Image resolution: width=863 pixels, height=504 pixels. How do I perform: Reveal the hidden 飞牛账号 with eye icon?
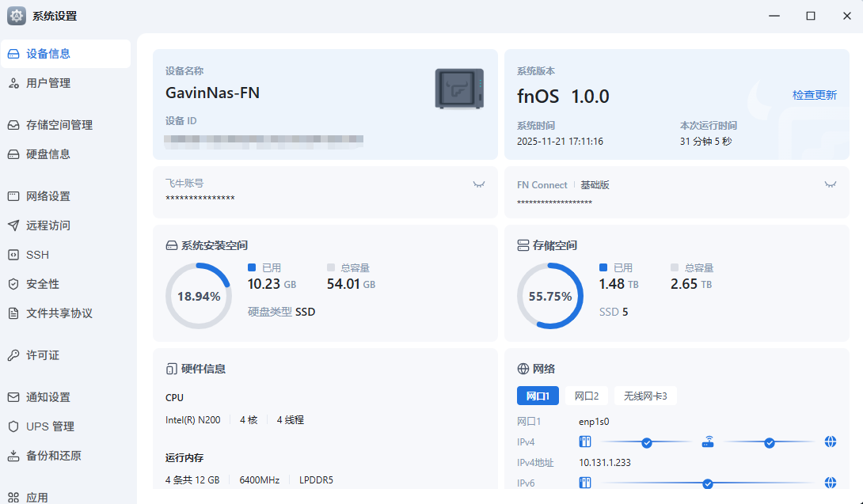479,185
